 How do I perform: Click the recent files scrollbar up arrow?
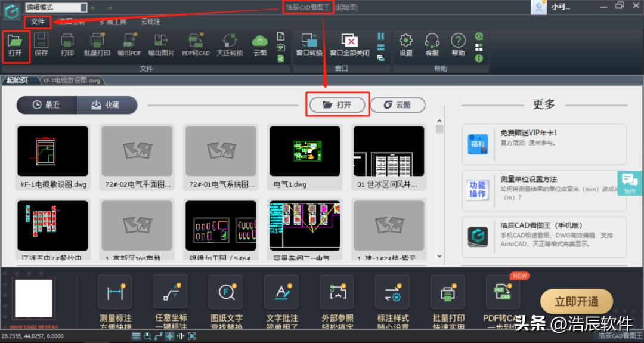[439, 121]
